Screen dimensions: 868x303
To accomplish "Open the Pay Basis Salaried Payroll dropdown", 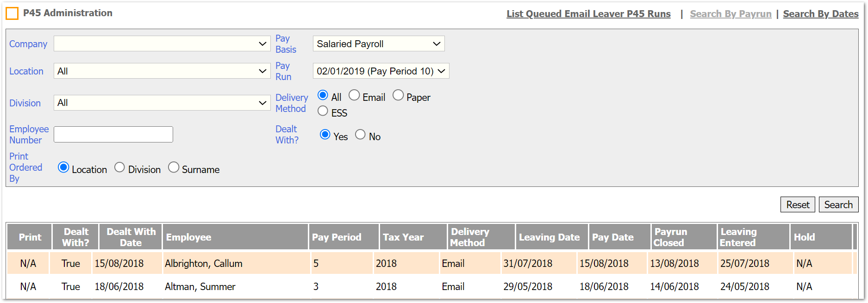I will (378, 44).
